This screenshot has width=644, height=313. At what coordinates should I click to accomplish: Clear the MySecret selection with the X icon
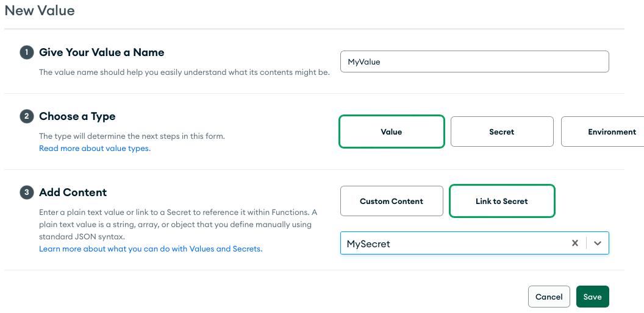tap(575, 243)
